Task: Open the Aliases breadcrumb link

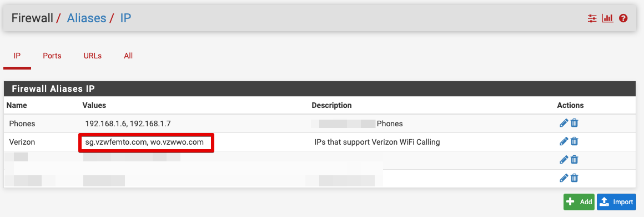Action: (86, 18)
